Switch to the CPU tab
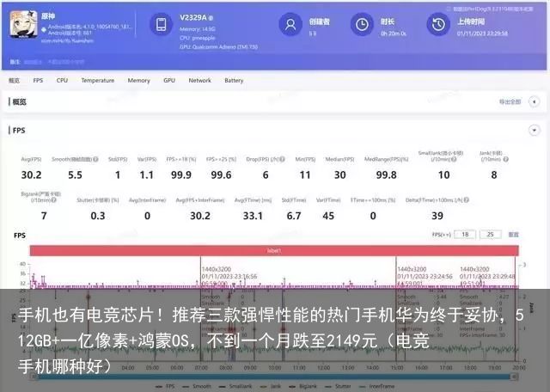This screenshot has height=392, width=550. 62,80
